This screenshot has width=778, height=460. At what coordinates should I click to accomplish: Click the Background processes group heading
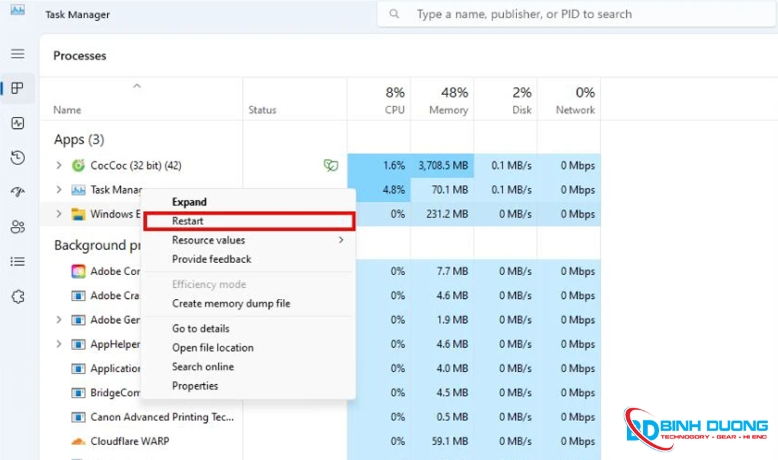click(x=97, y=245)
